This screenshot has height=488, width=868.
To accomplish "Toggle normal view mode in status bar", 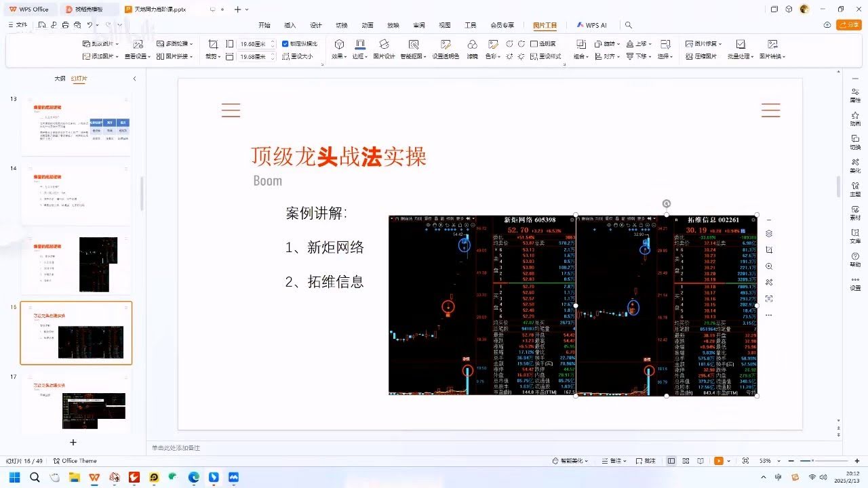I will tap(671, 461).
